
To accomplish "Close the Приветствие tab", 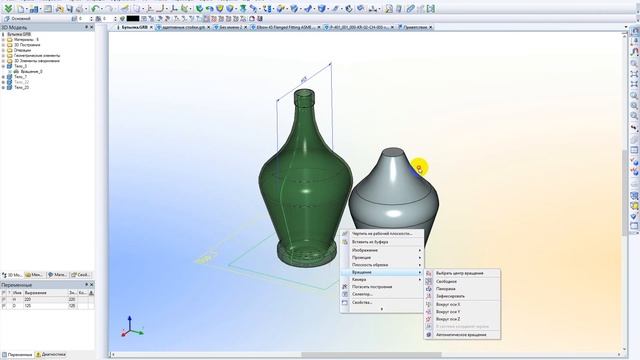I will pos(431,27).
